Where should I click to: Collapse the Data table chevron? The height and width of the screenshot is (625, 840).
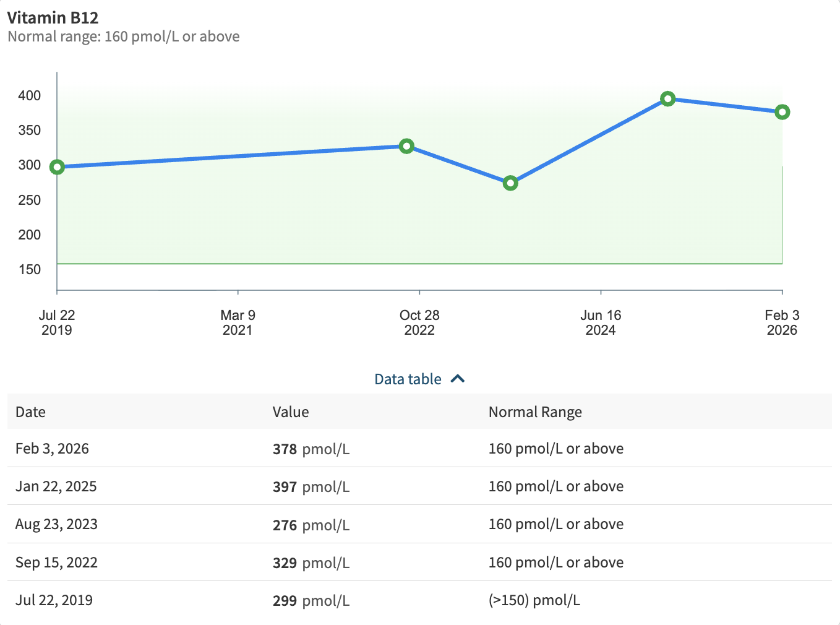pyautogui.click(x=458, y=379)
